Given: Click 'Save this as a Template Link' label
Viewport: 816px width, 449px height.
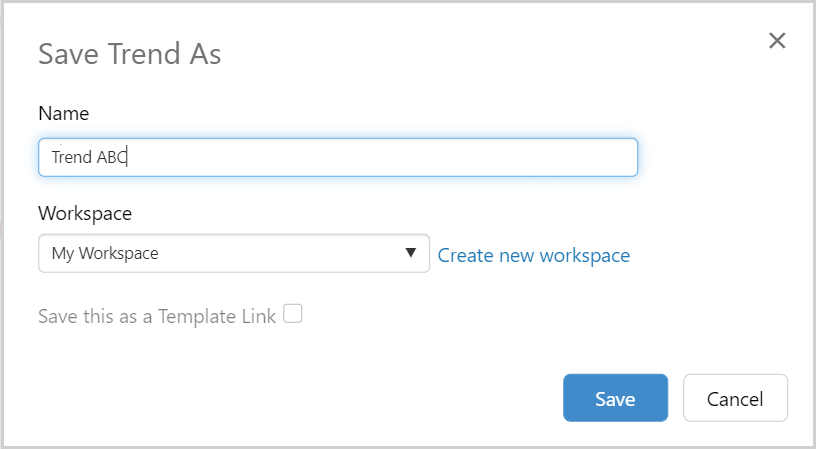Looking at the screenshot, I should tap(157, 316).
